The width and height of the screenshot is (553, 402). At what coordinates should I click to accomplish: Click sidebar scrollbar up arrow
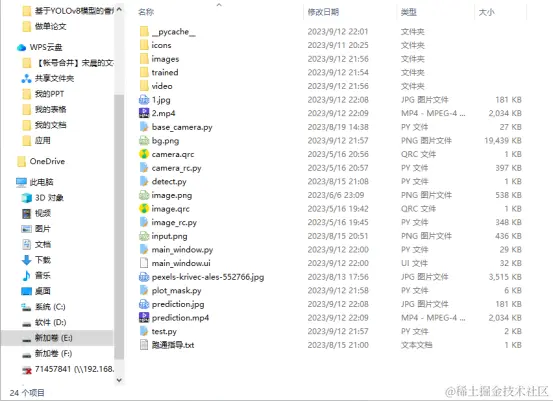pos(119,10)
